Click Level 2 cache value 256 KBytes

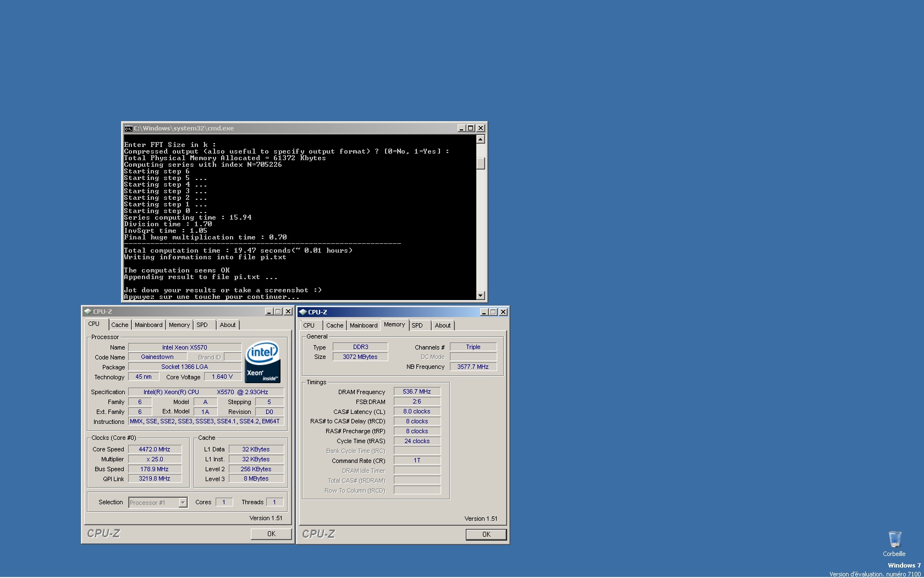(256, 470)
